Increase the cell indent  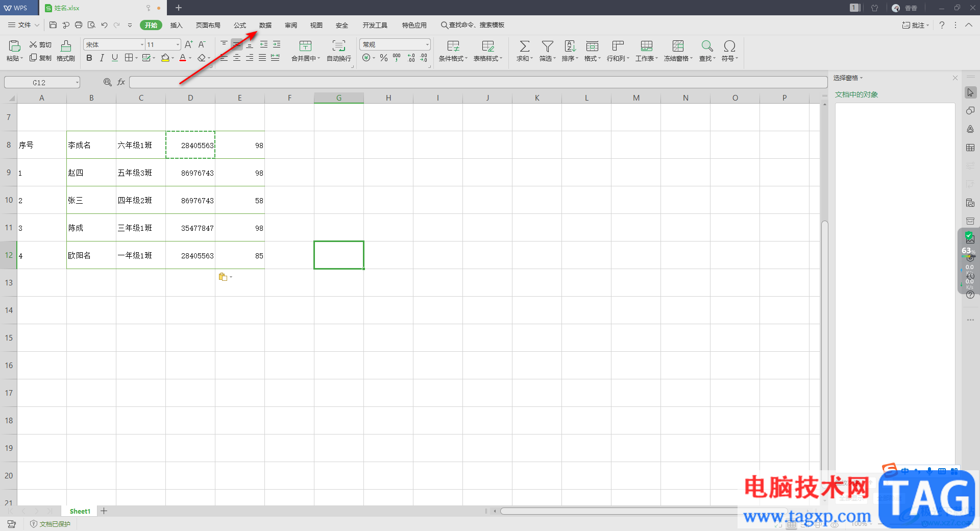point(277,44)
